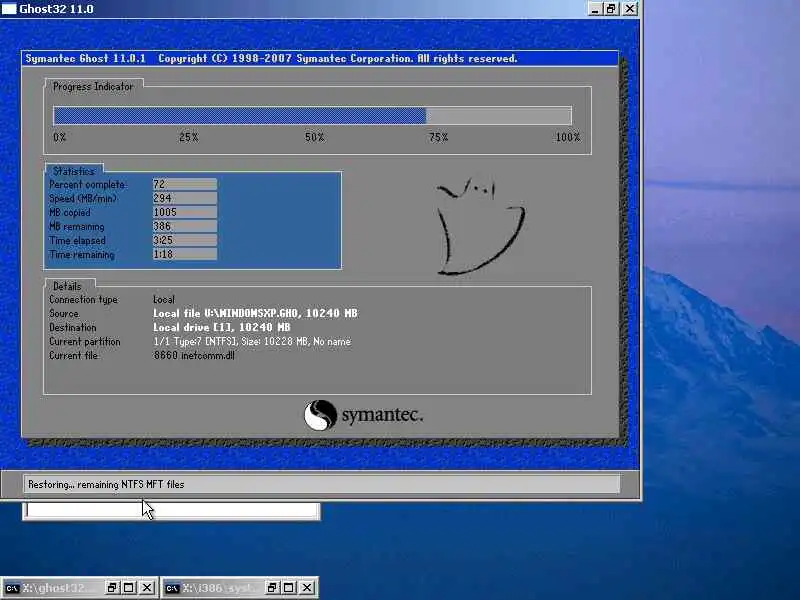Click the Statistics group label
Image resolution: width=800 pixels, height=600 pixels.
tap(73, 171)
